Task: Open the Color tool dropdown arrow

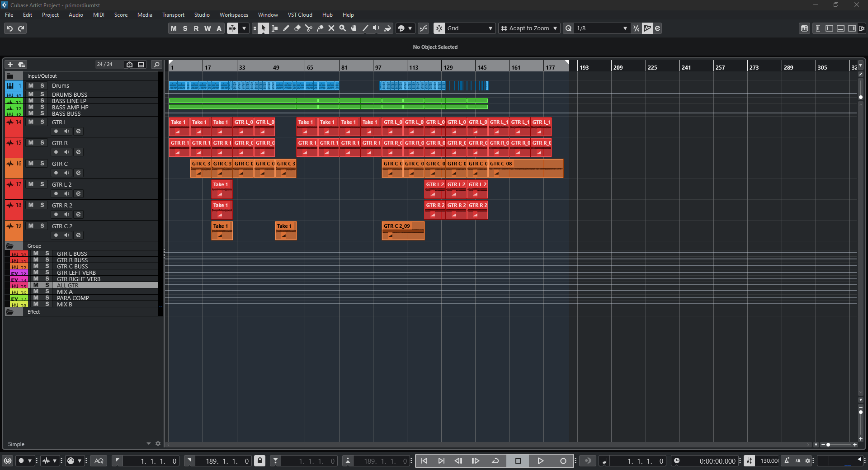Action: point(410,28)
